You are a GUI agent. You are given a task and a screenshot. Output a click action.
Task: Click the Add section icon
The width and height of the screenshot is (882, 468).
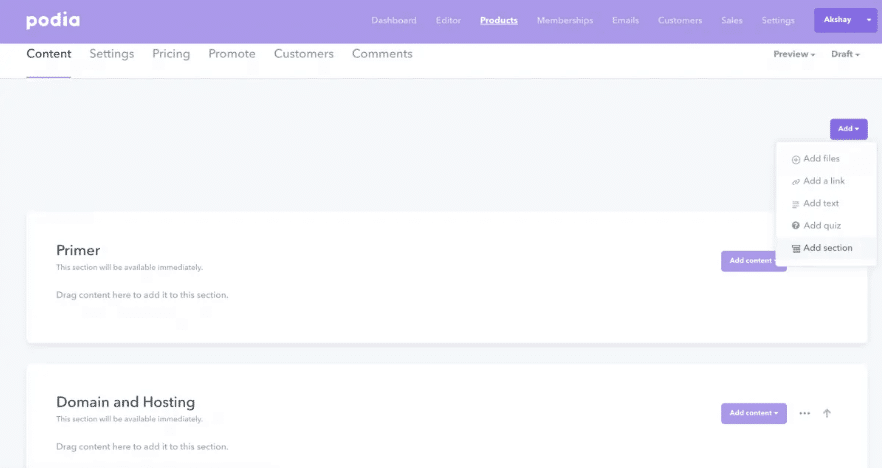coord(795,249)
